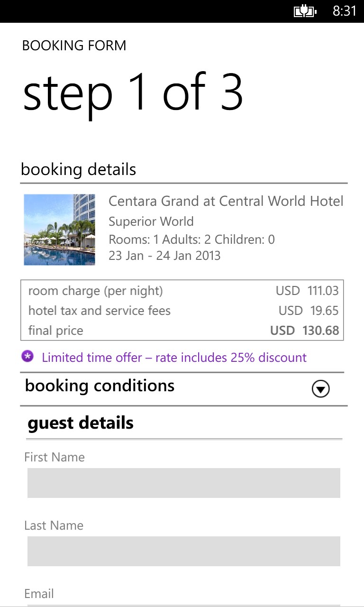Tap the "guest details" section heading
Screen dimensions: 364x607
(81, 423)
